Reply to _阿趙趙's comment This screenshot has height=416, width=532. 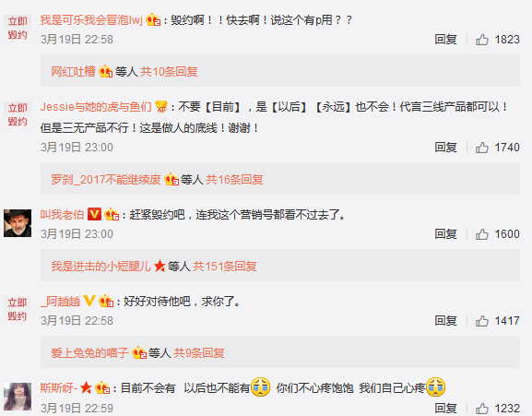tap(445, 321)
